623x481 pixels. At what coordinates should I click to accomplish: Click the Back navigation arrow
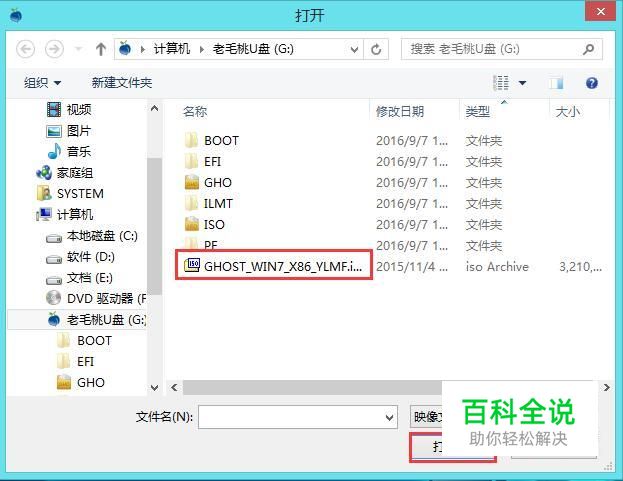click(25, 49)
